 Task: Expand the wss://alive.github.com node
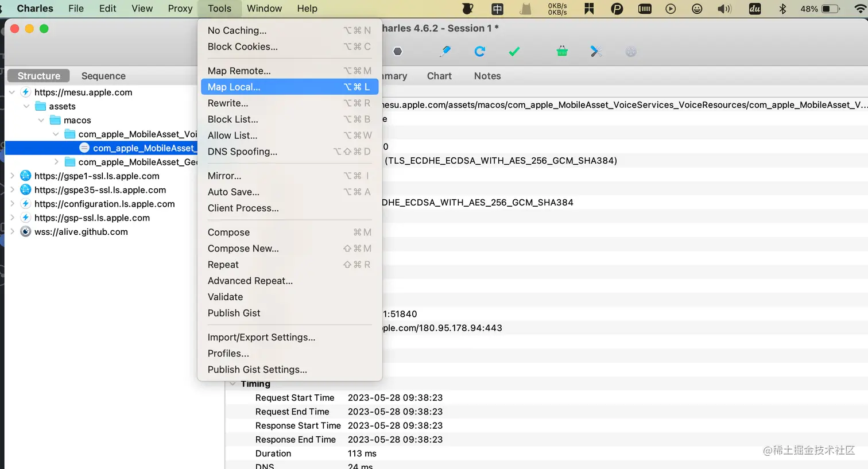pos(12,232)
